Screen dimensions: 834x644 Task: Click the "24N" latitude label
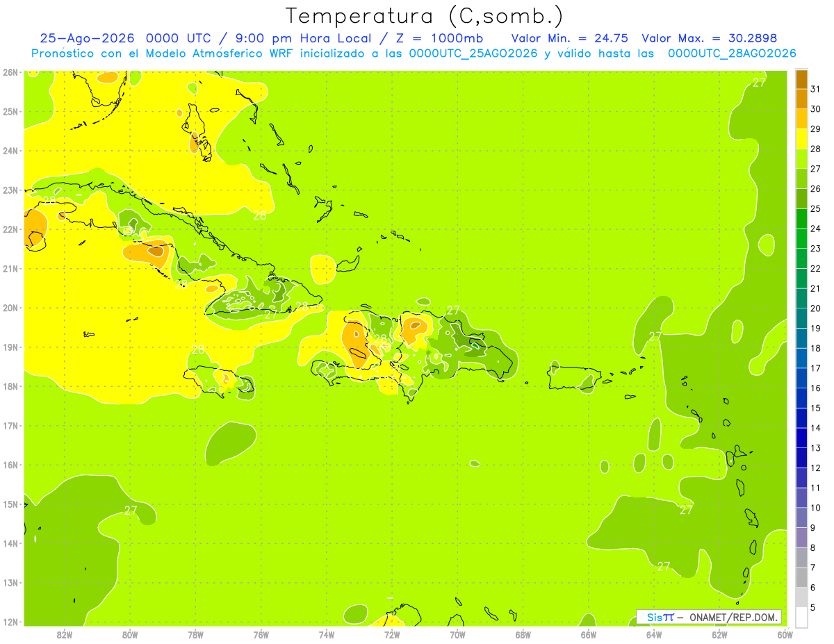tap(10, 151)
